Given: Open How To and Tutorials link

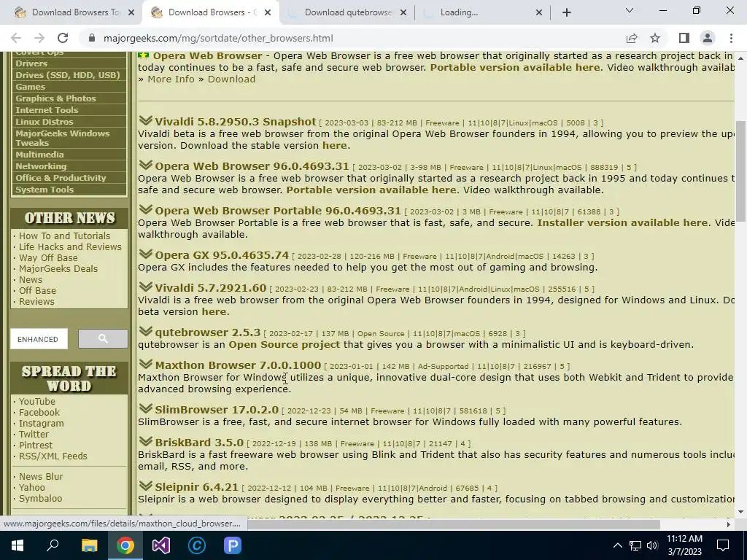Looking at the screenshot, I should (64, 236).
